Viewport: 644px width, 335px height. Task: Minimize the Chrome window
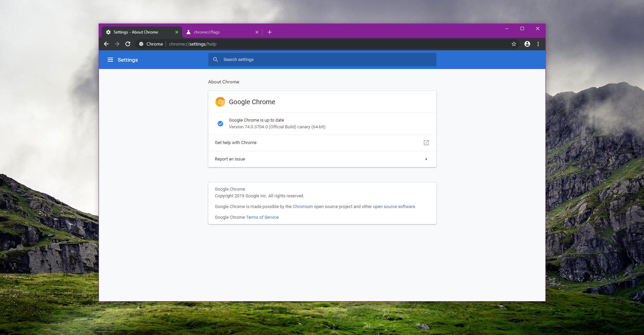click(507, 28)
